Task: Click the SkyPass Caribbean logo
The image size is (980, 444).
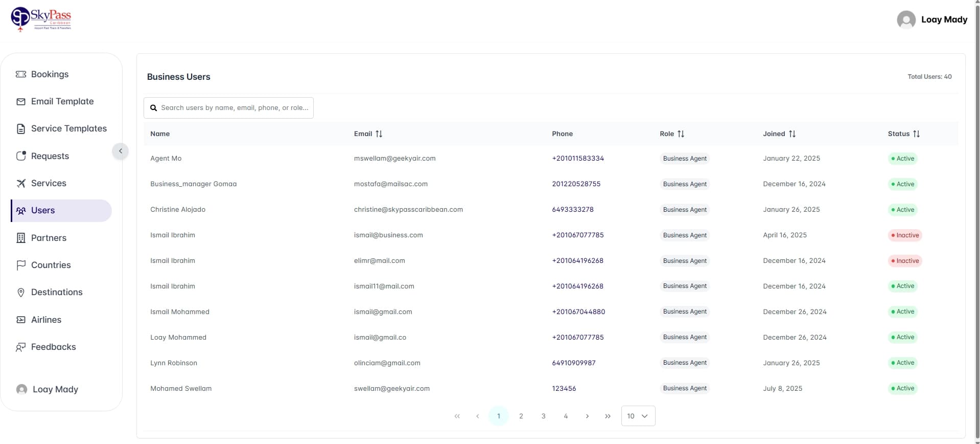Action: point(41,19)
